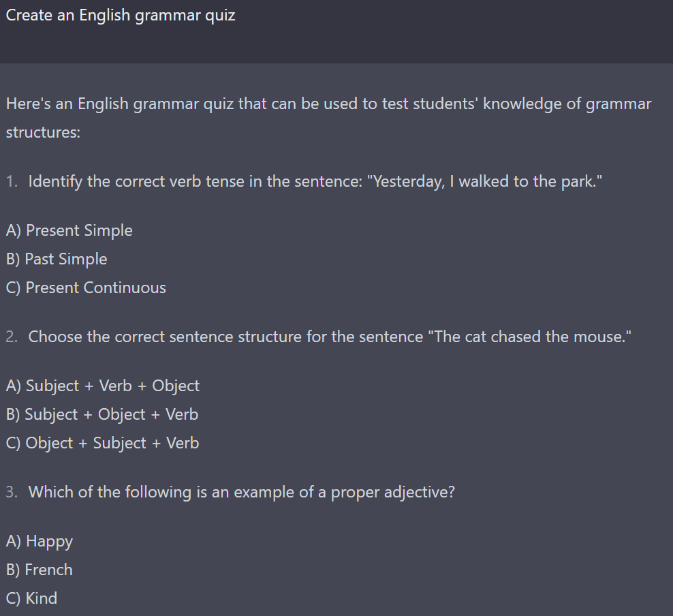Screen dimensions: 673x616
Task: Click the list number '1.'
Action: point(12,181)
